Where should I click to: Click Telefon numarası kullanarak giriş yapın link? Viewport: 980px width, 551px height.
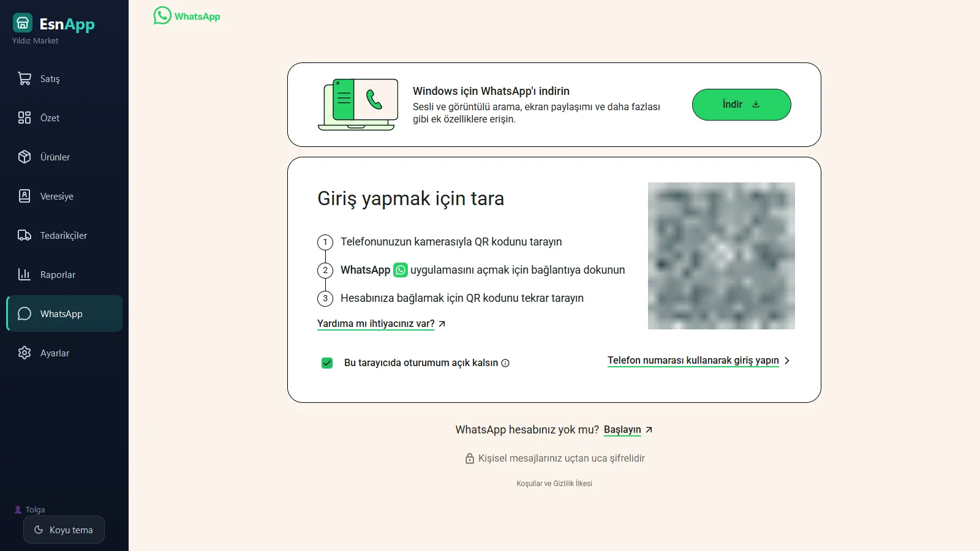coord(693,361)
